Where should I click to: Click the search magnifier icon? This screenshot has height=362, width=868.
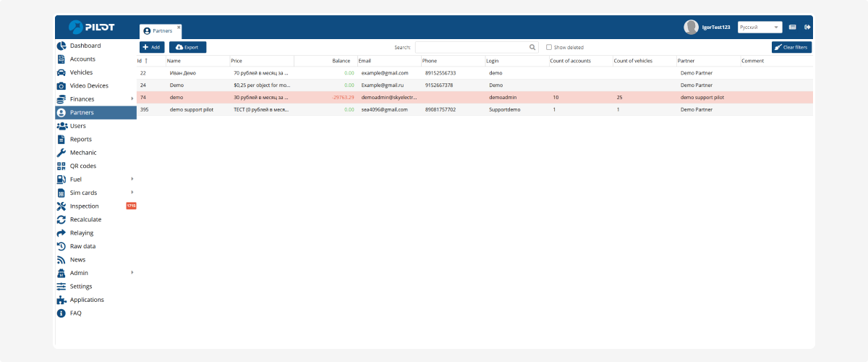(x=532, y=47)
